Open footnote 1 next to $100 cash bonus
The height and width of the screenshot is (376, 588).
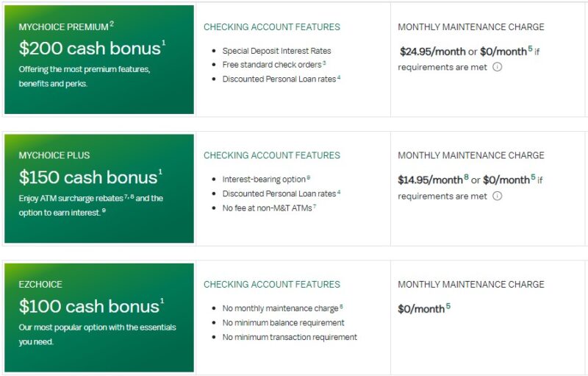pos(162,302)
